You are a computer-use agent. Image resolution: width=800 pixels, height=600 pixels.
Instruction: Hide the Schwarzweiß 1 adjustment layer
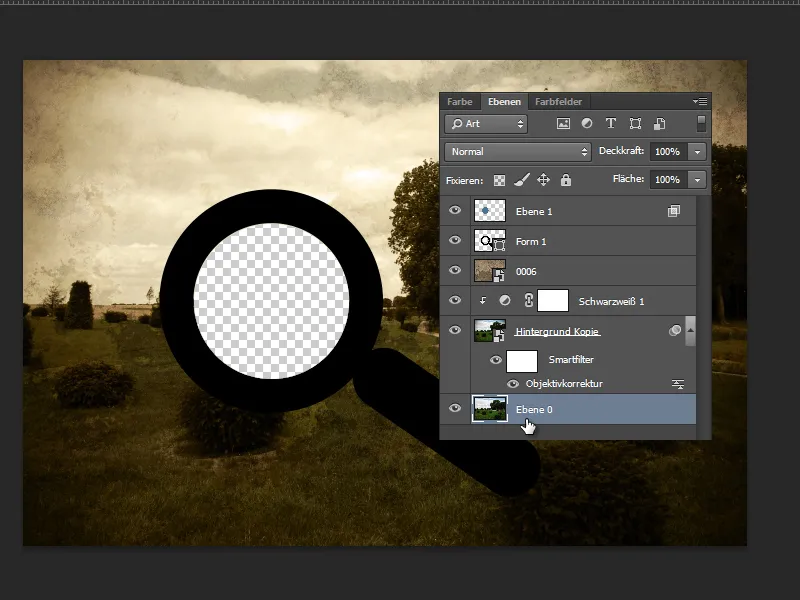[x=455, y=300]
